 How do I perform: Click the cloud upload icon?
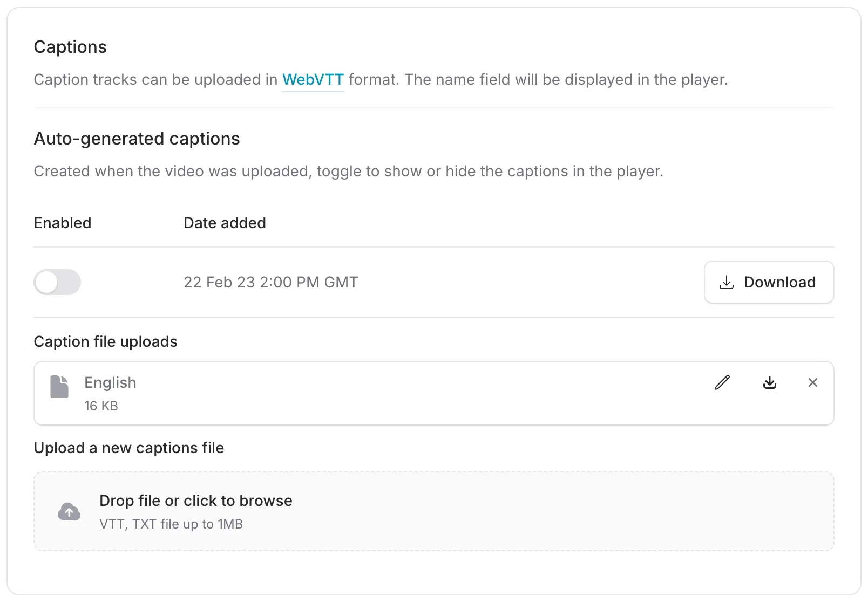pos(69,511)
